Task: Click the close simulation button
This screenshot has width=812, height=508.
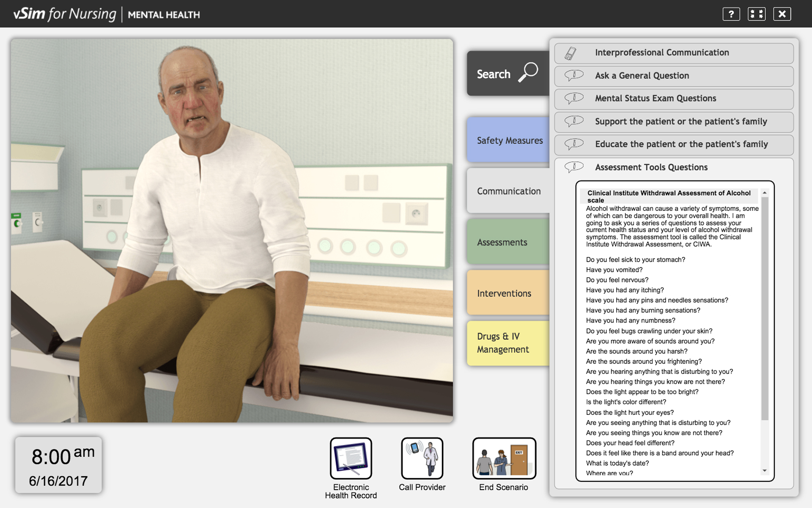Action: pyautogui.click(x=782, y=14)
